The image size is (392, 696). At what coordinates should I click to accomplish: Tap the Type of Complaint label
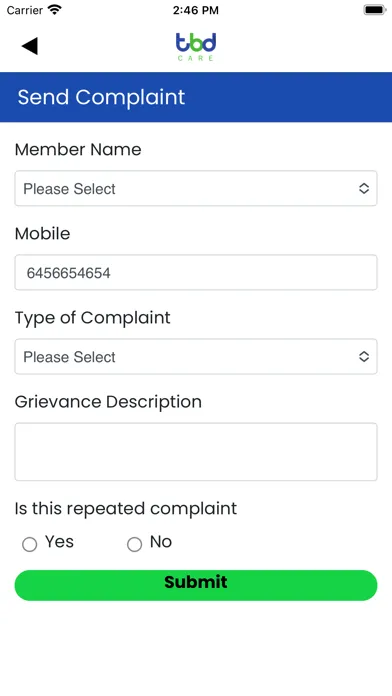92,318
